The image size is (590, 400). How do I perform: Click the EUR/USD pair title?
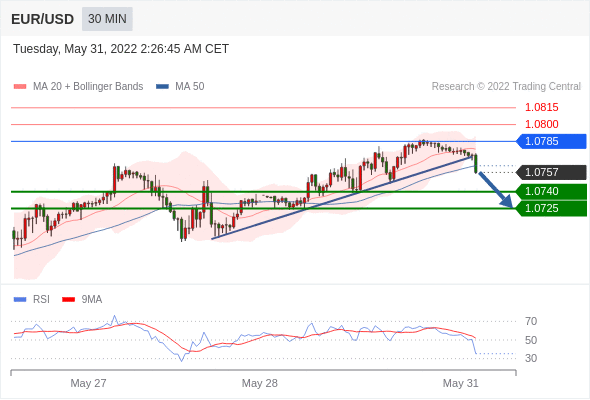(x=43, y=19)
